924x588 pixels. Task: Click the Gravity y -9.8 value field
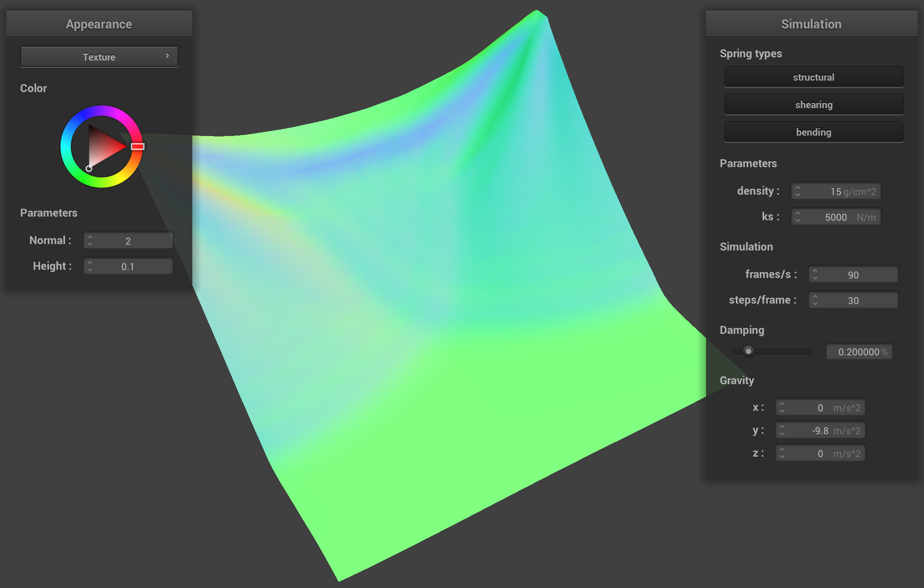[x=821, y=430]
